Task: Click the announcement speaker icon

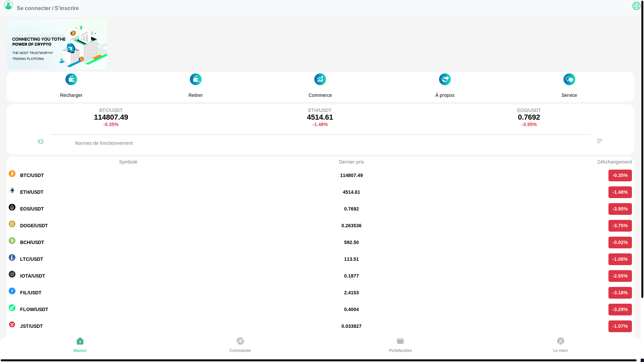Action: click(41, 142)
